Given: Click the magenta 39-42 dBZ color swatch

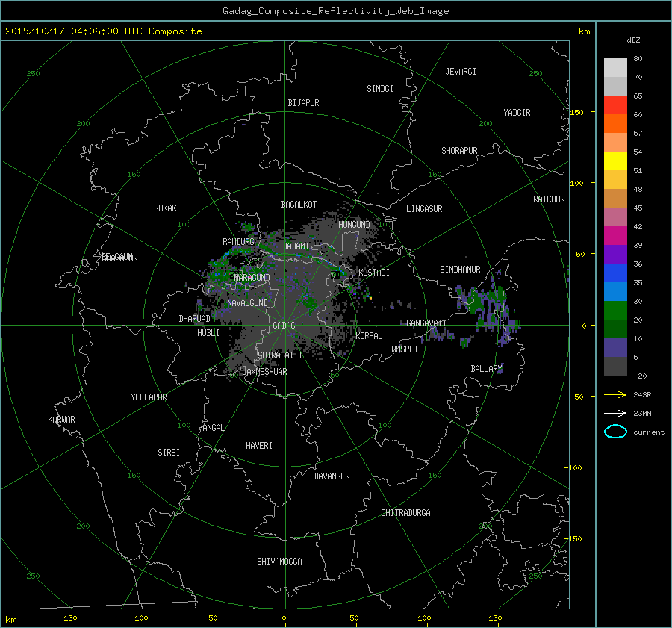Looking at the screenshot, I should [x=615, y=236].
